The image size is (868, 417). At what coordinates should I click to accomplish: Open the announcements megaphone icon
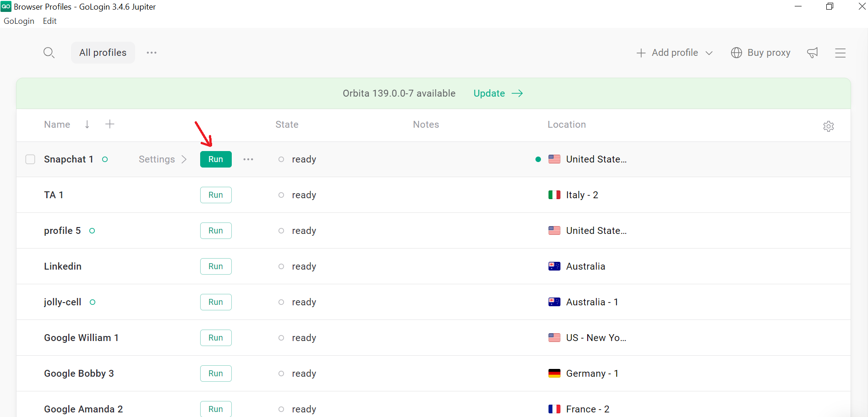pyautogui.click(x=813, y=53)
